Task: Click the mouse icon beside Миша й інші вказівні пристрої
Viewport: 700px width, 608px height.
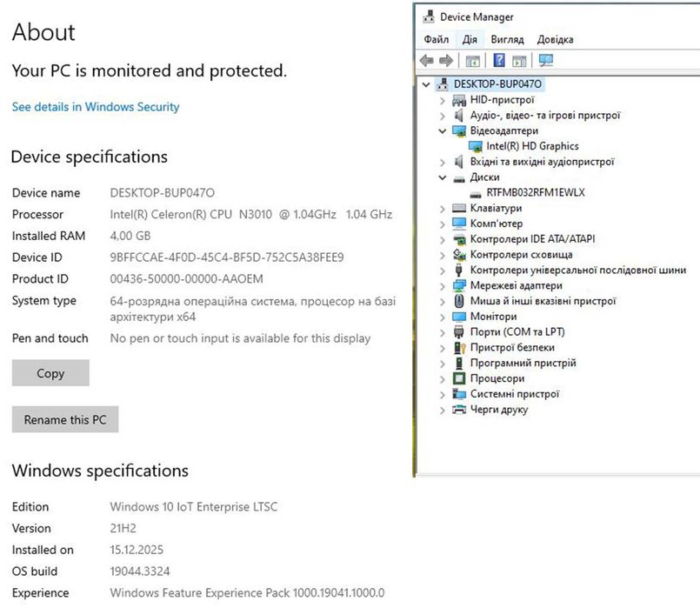Action: pyautogui.click(x=459, y=301)
